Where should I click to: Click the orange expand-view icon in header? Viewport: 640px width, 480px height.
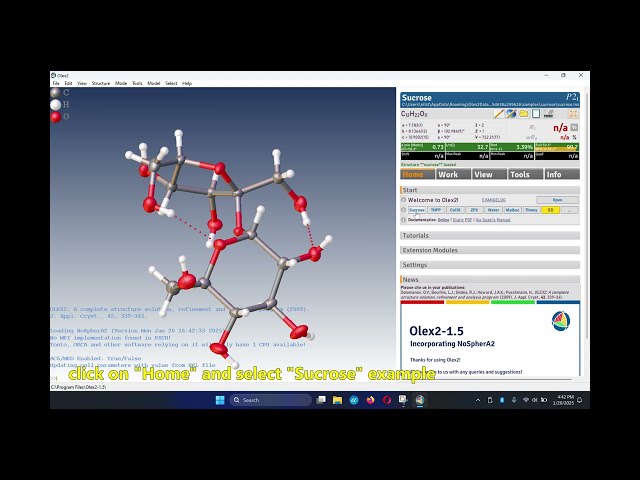[x=573, y=114]
